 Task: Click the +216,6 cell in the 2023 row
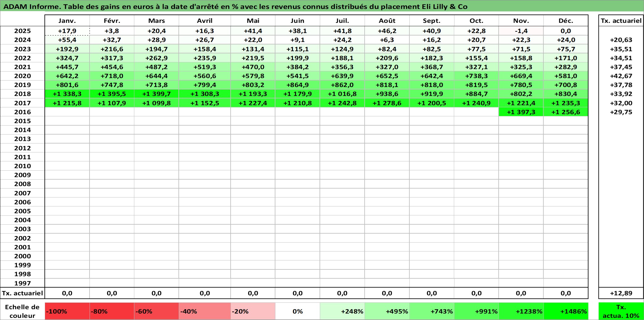click(112, 49)
